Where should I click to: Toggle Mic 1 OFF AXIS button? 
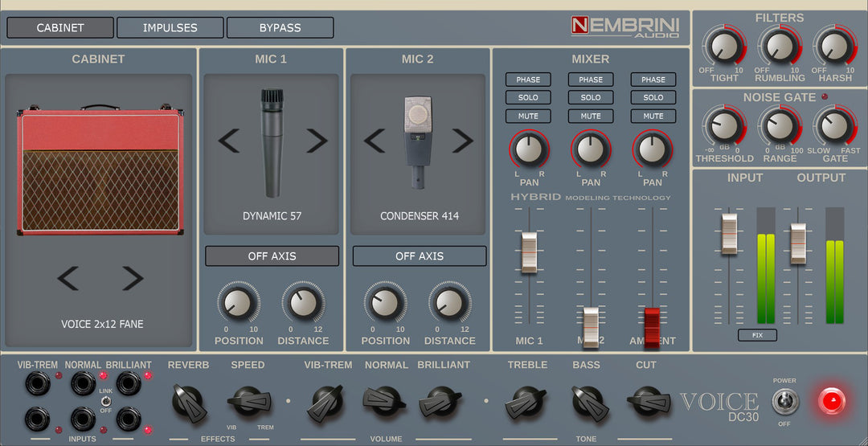click(x=272, y=256)
